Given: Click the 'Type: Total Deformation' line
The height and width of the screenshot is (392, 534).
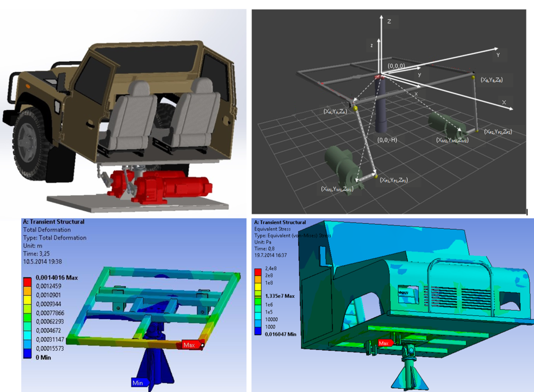Looking at the screenshot, I should coord(54,238).
